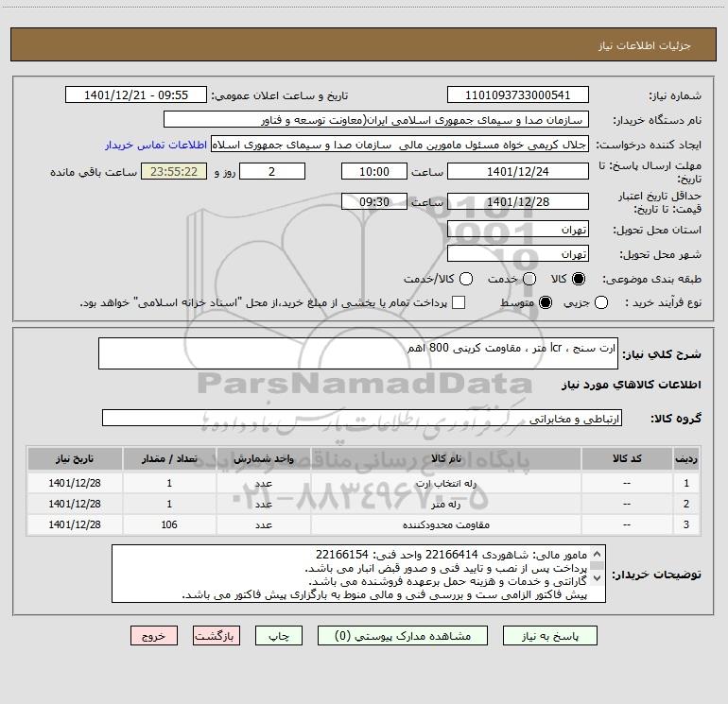Viewport: 728px width, 704px height.
Task: Click the تعداد / مقدار column header
Action: [169, 458]
